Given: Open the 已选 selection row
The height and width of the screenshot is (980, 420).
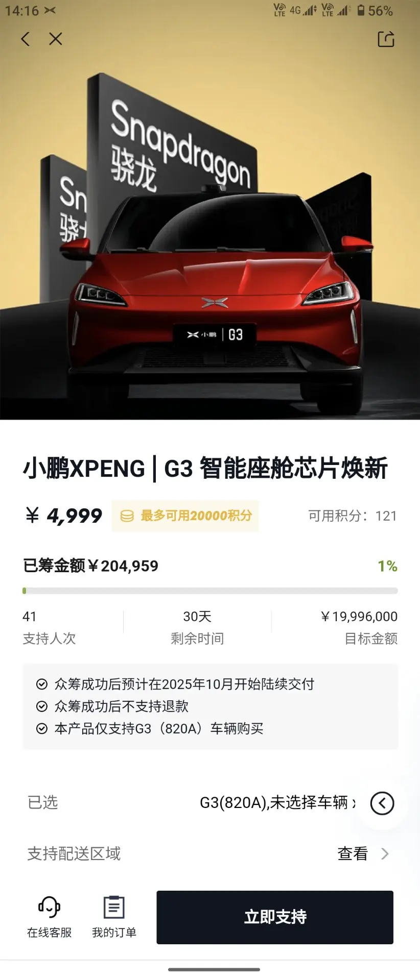Looking at the screenshot, I should coord(210,803).
